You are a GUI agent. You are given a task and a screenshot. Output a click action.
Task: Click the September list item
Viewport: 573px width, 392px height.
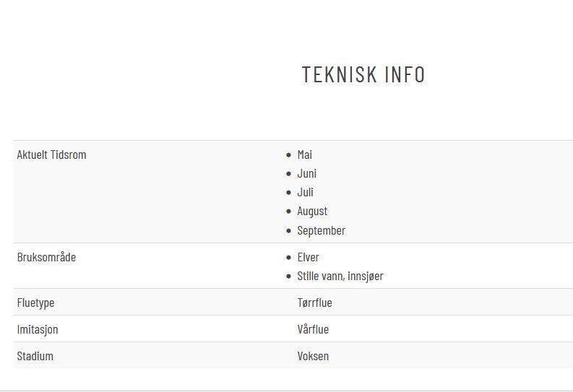322,231
